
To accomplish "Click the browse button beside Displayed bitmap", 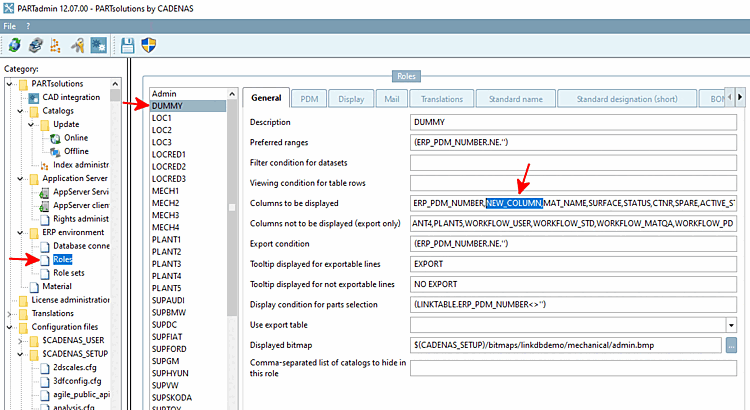I will click(731, 345).
